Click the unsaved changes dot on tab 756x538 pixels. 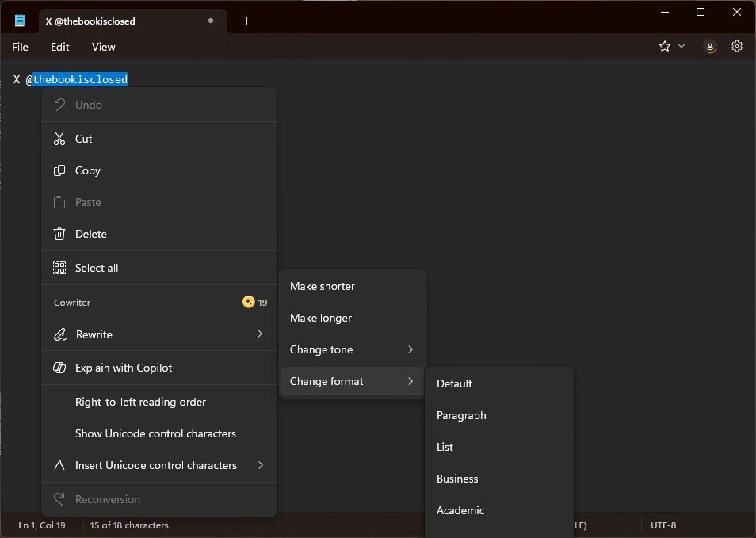pyautogui.click(x=211, y=21)
